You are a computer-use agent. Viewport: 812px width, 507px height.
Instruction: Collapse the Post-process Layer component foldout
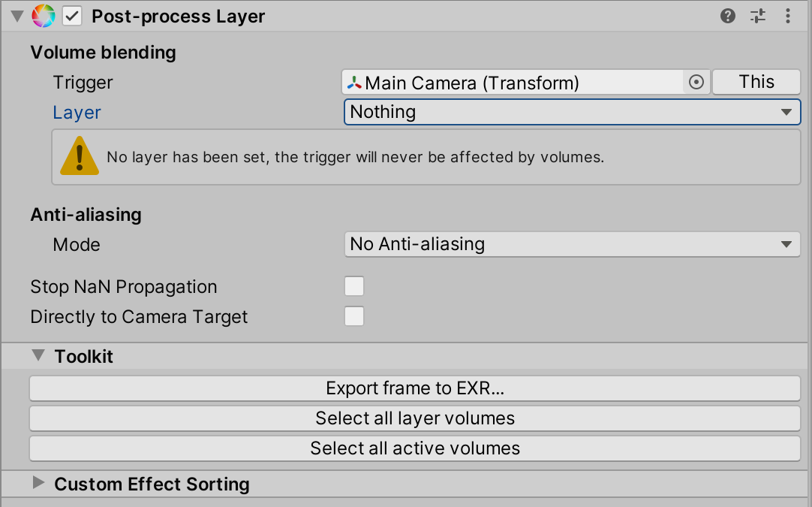pyautogui.click(x=17, y=16)
